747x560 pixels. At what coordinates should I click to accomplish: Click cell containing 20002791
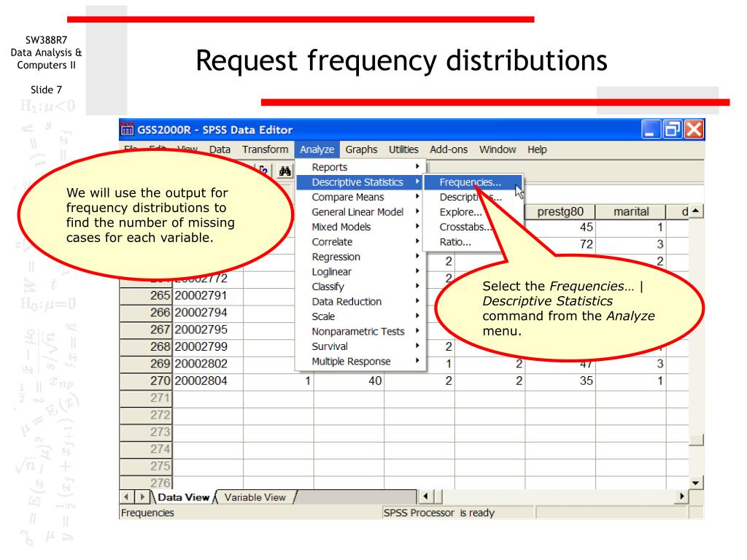[x=208, y=295]
